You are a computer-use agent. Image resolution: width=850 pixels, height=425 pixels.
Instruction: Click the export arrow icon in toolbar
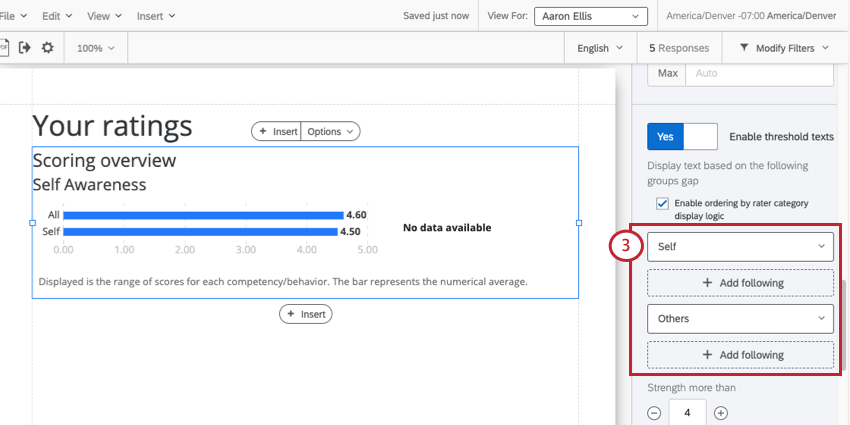24,48
